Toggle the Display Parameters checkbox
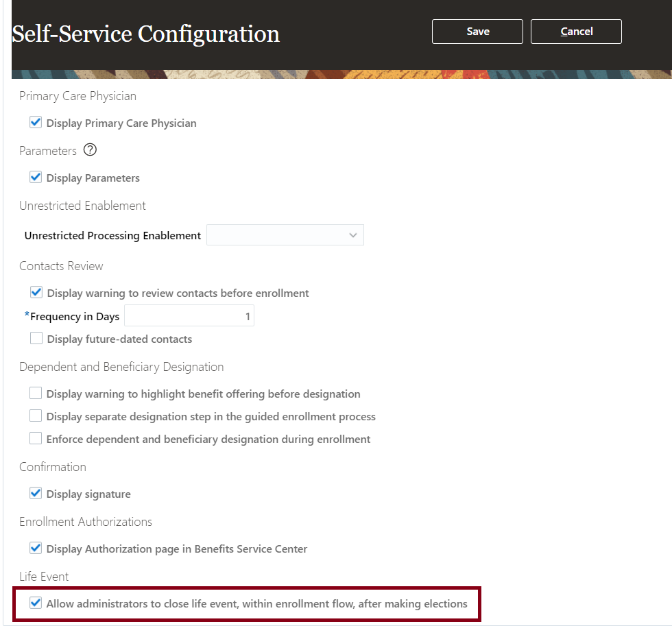 pos(36,178)
